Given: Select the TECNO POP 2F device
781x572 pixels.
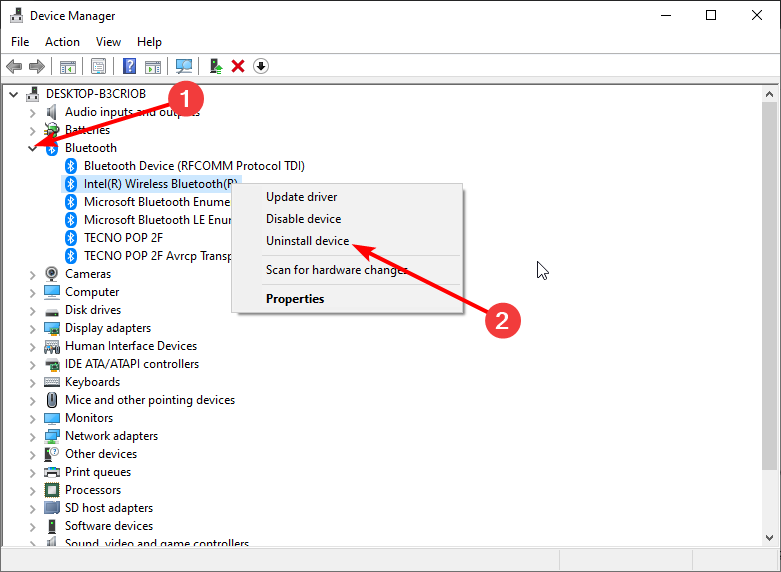Looking at the screenshot, I should pos(124,238).
